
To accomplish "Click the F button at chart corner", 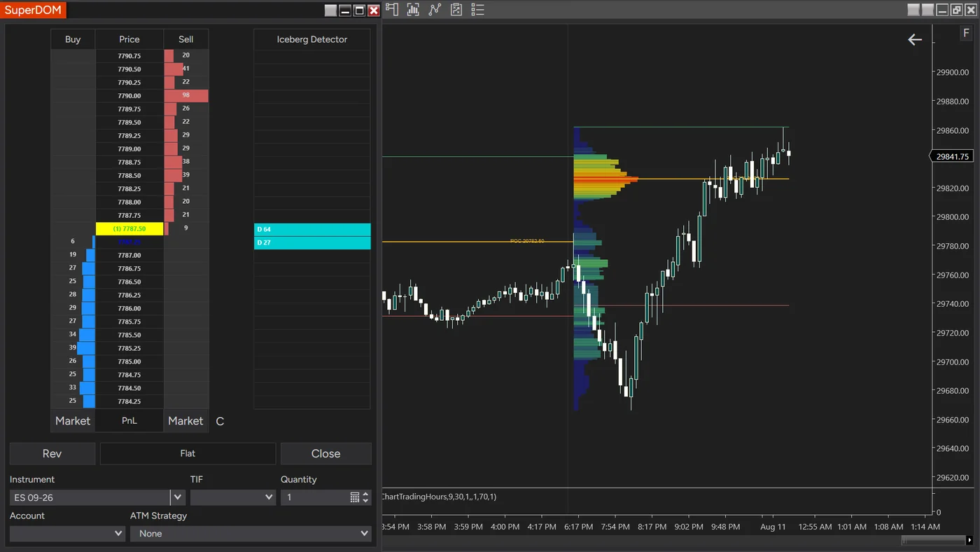I will tap(966, 34).
